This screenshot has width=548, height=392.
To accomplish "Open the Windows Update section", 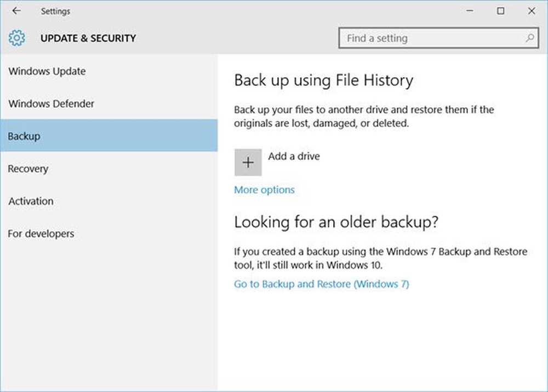I will tap(47, 71).
